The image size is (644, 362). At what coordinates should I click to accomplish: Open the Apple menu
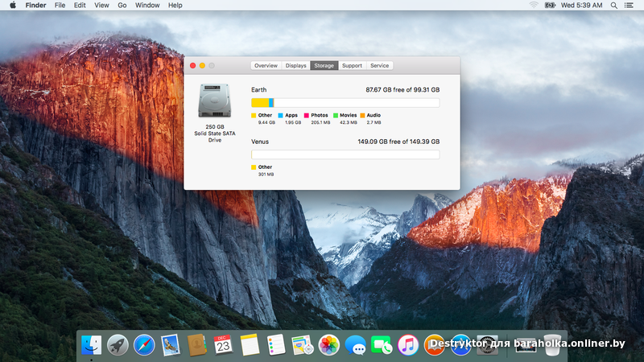(13, 6)
